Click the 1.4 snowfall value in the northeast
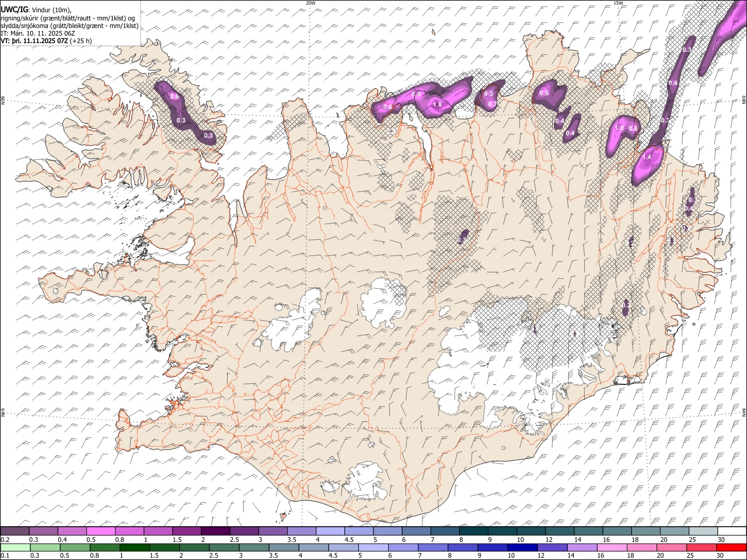This screenshot has height=560, width=747. (647, 157)
